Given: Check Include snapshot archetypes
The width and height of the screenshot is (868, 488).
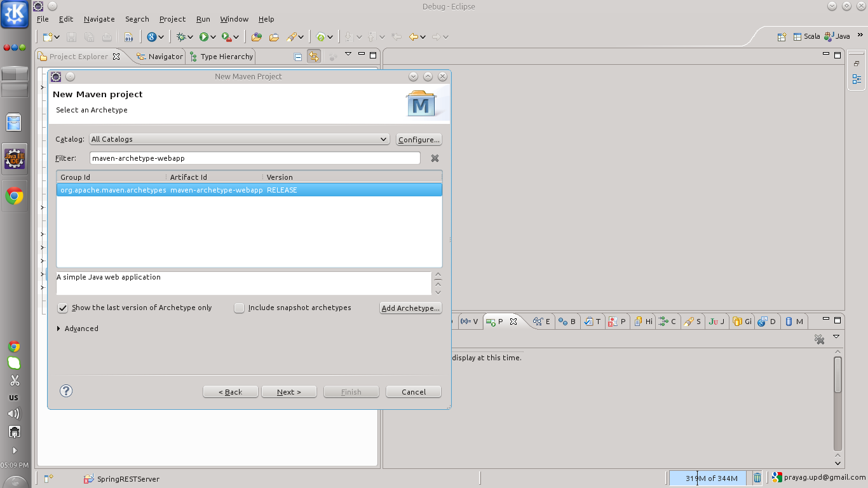Looking at the screenshot, I should pos(240,308).
